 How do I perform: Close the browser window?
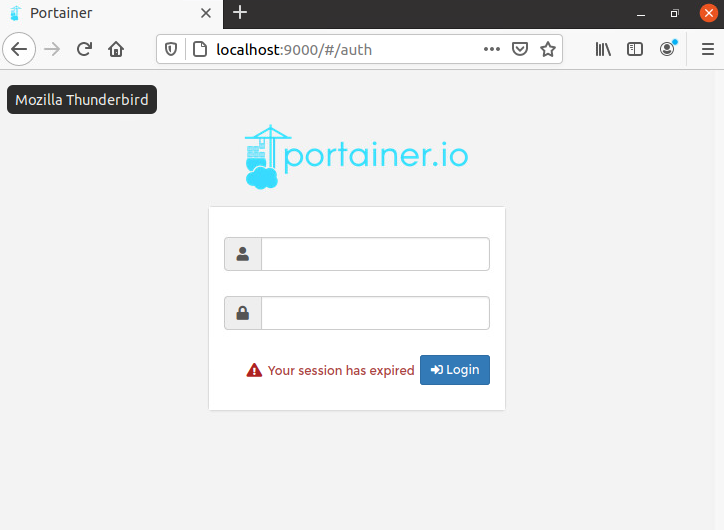coord(709,13)
